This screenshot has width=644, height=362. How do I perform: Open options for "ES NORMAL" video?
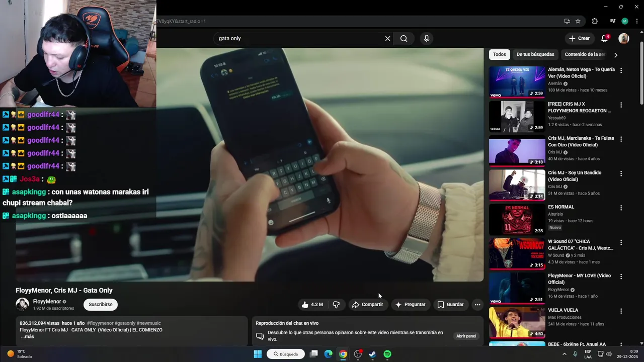click(x=621, y=208)
